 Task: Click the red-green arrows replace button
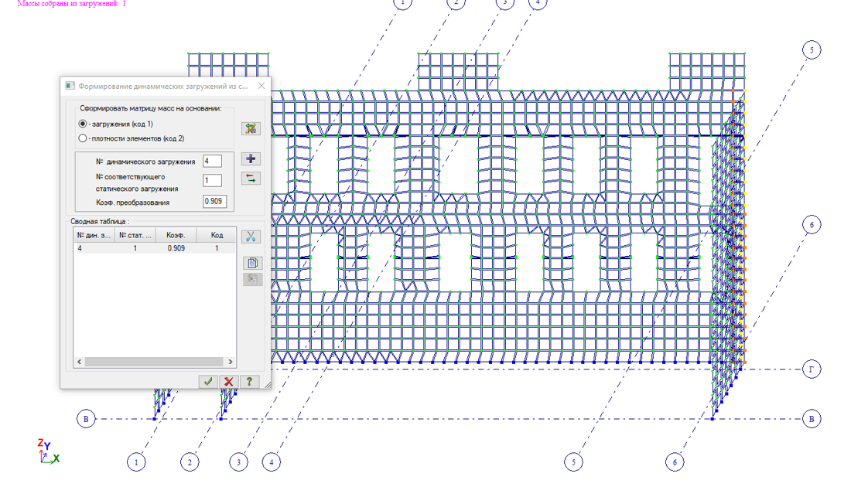(x=251, y=179)
